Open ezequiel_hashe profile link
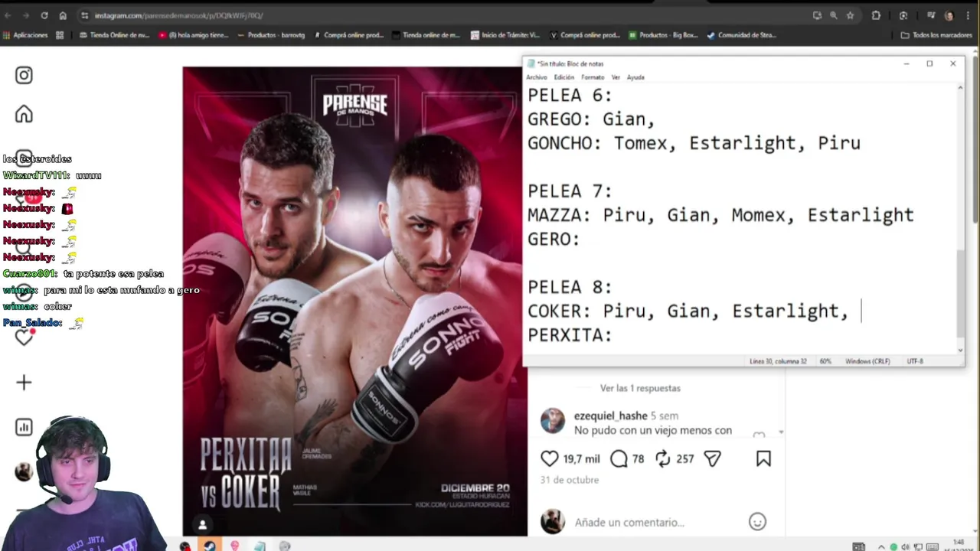Screen dimensions: 980x551 610,416
